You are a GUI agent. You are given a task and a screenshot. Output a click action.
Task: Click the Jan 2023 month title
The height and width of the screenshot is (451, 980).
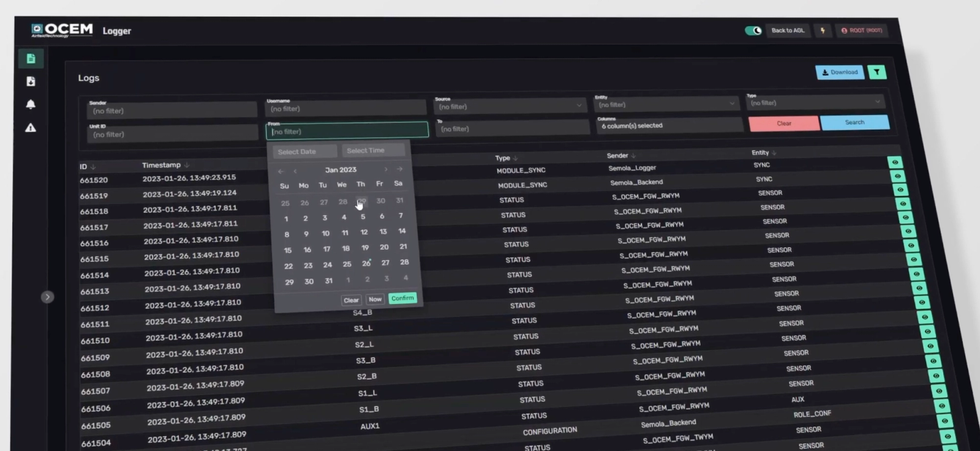click(x=341, y=170)
